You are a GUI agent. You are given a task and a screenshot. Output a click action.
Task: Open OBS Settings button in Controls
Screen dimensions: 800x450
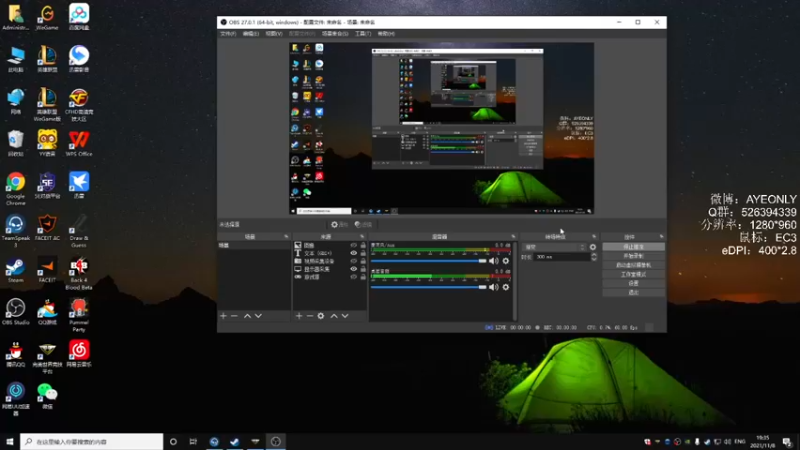[x=634, y=284]
